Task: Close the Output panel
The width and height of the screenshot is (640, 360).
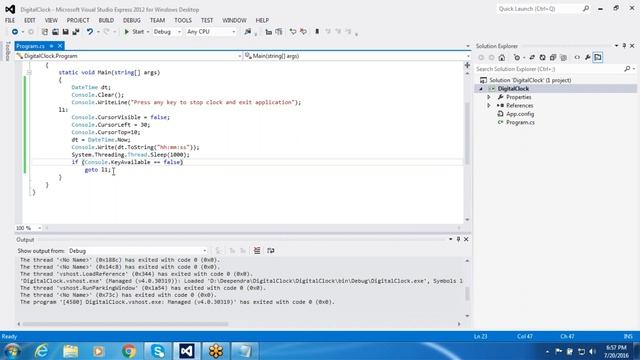Action: pos(466,240)
